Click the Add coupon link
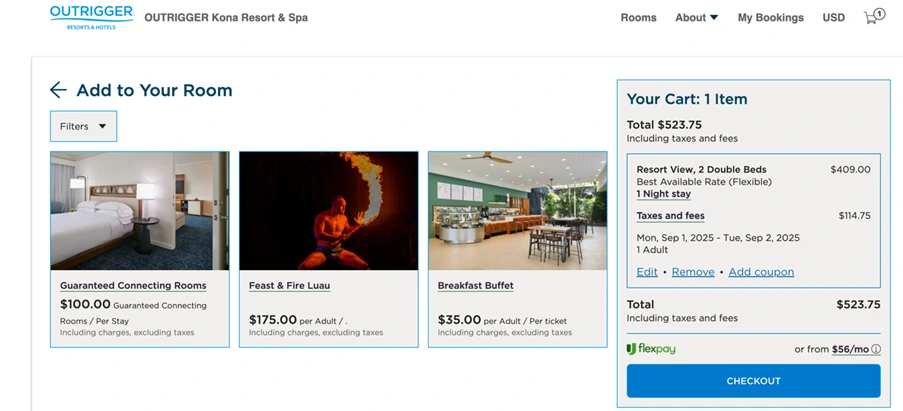Image resolution: width=903 pixels, height=411 pixels. (761, 272)
